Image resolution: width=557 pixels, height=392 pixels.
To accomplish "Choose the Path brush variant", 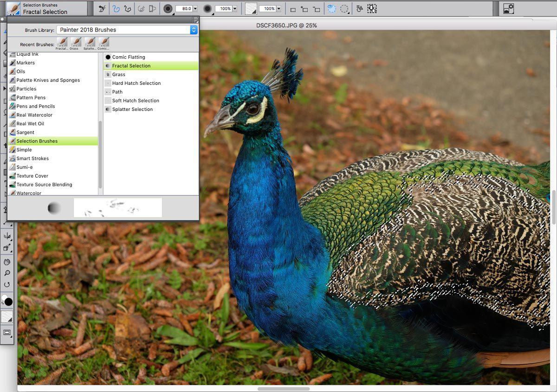I will point(151,92).
